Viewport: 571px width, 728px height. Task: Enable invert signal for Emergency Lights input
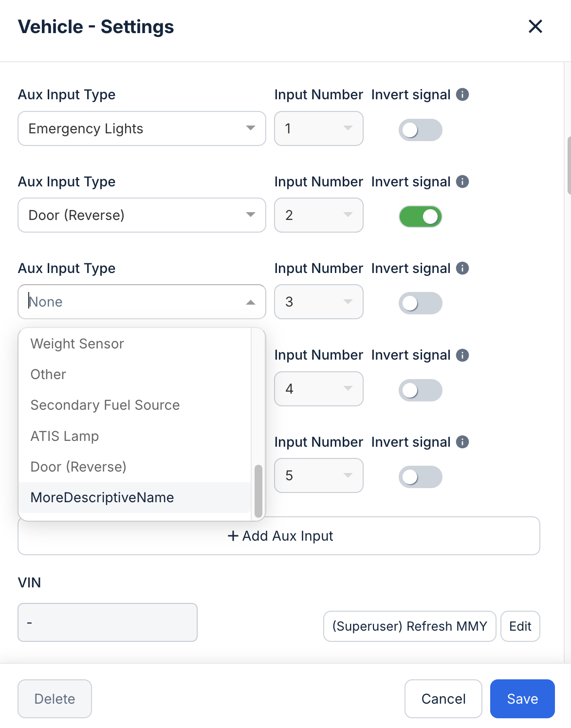tap(420, 130)
